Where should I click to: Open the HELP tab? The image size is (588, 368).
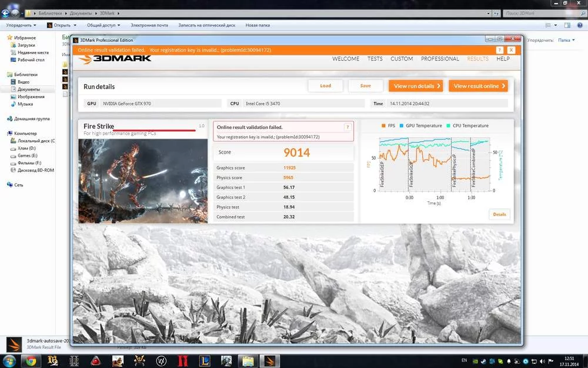(503, 58)
